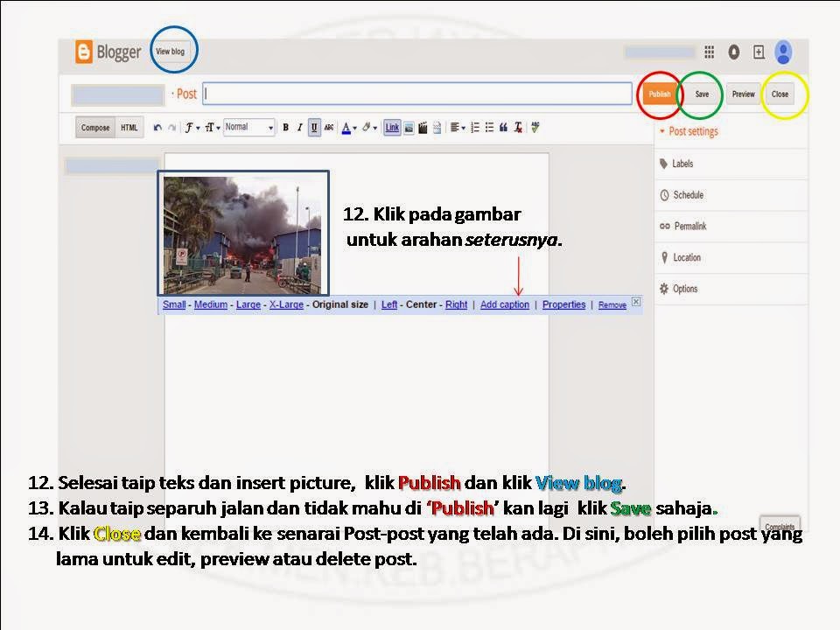The width and height of the screenshot is (840, 630).
Task: Toggle strikethrough formatting
Action: coord(330,127)
